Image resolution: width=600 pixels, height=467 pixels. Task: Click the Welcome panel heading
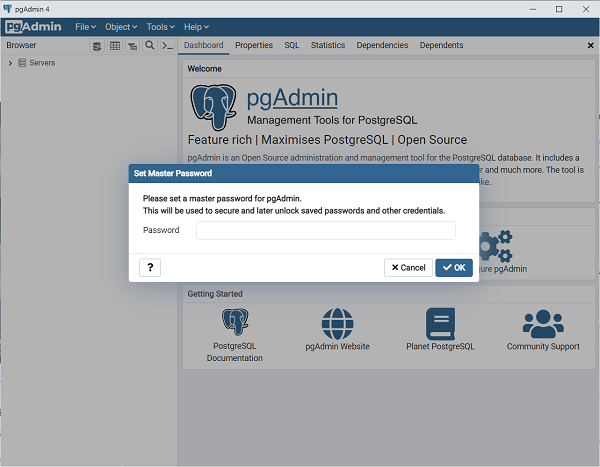point(204,69)
